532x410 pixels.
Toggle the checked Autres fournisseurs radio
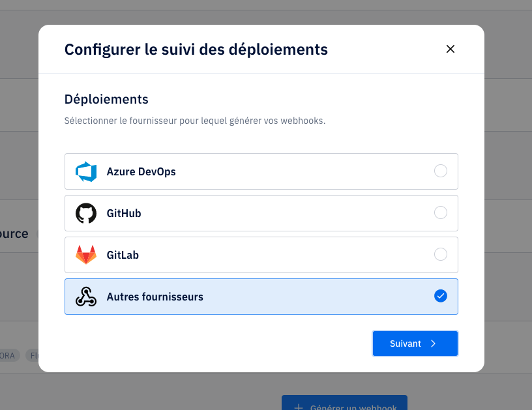click(440, 296)
